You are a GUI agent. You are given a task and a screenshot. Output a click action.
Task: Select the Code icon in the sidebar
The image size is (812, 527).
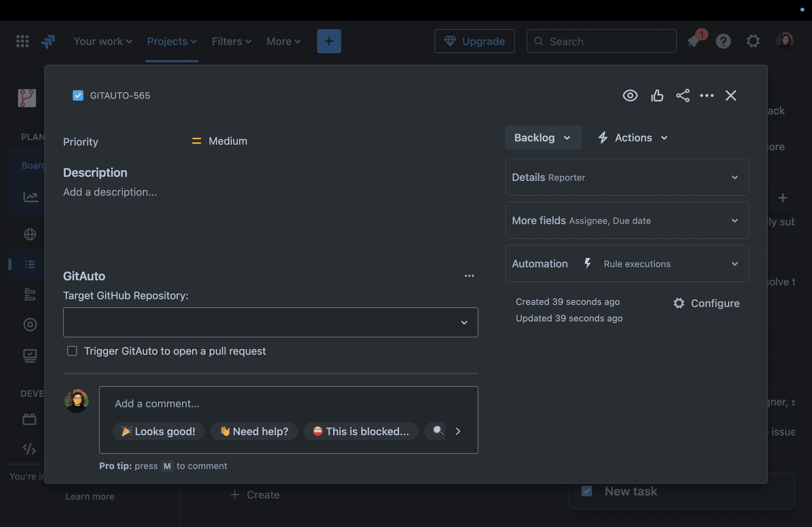pos(29,449)
